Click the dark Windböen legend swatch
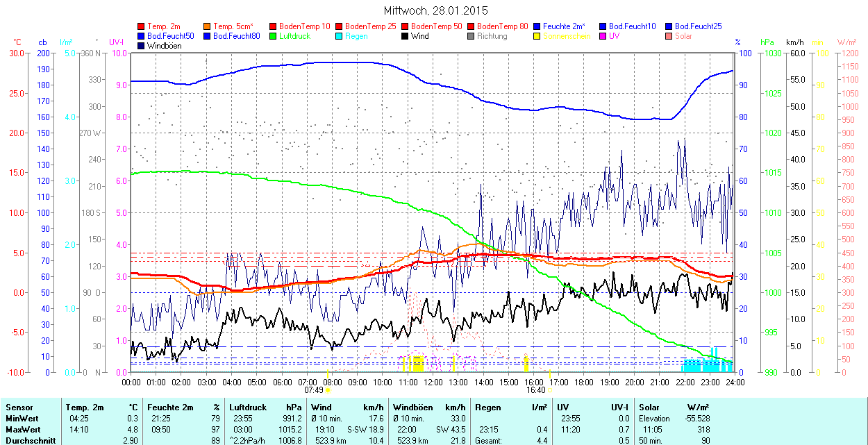Viewport: 868px width, 445px height. pyautogui.click(x=142, y=46)
